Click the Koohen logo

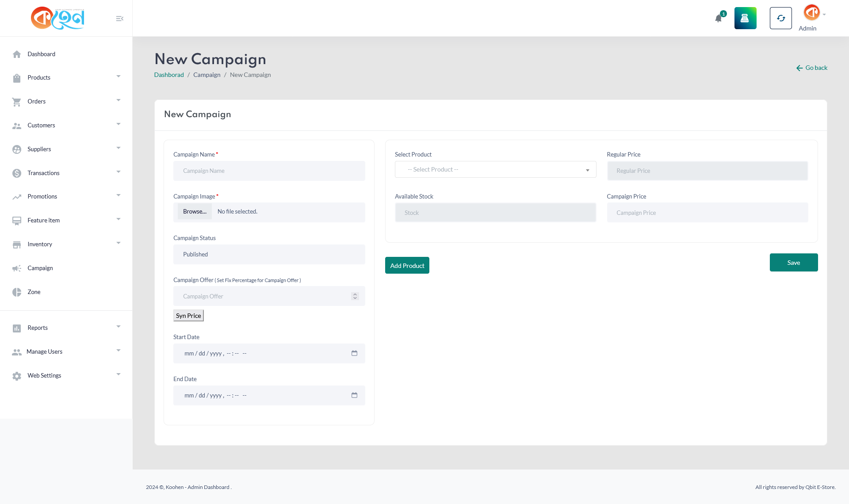click(57, 18)
